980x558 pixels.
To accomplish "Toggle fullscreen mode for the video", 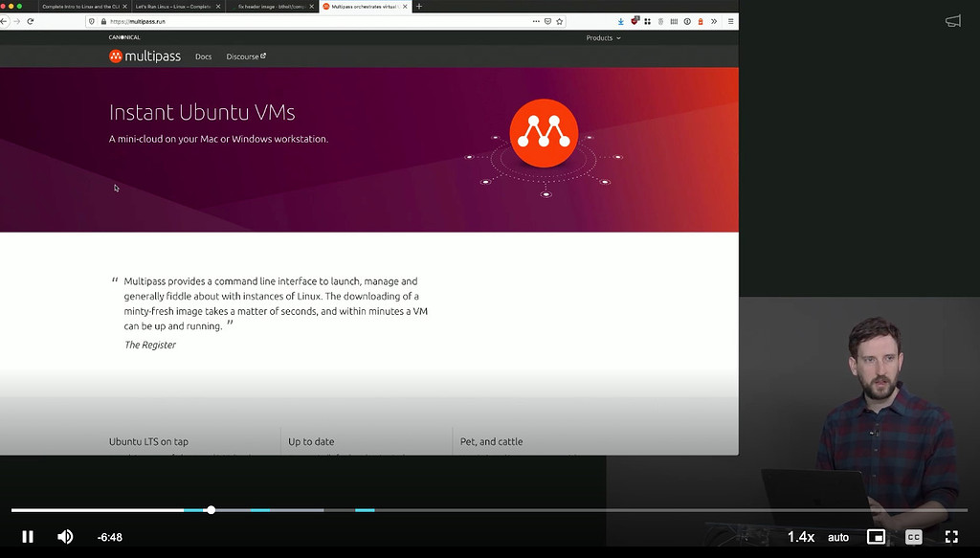I will [x=950, y=537].
